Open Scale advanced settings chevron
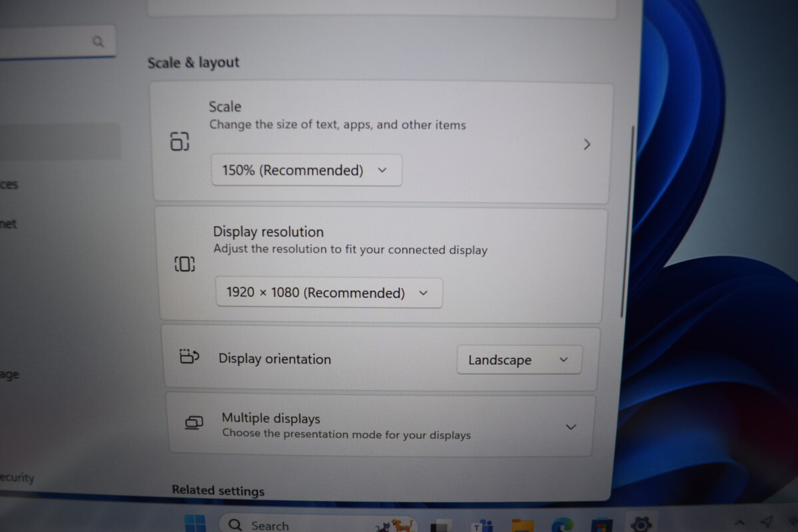This screenshot has width=798, height=532. click(587, 144)
